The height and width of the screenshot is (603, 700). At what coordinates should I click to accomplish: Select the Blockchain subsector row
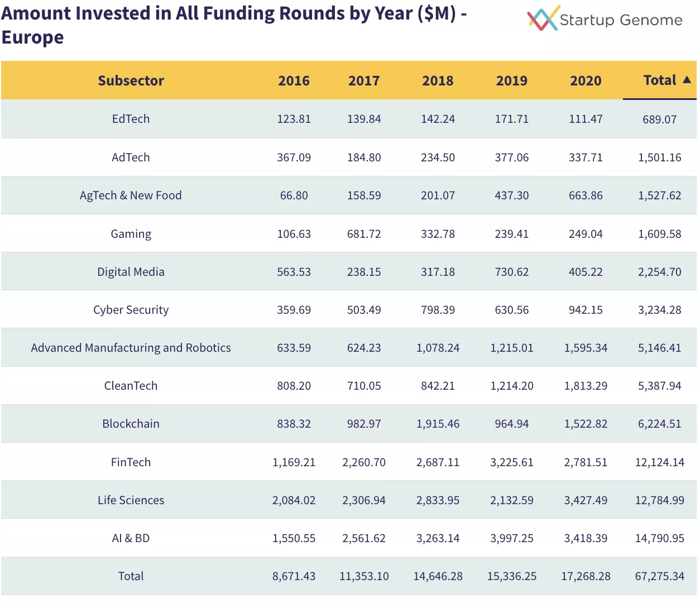click(x=131, y=424)
